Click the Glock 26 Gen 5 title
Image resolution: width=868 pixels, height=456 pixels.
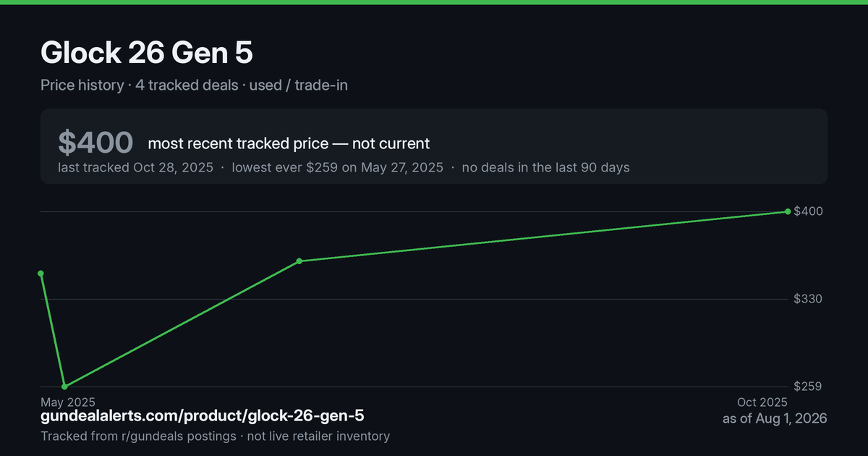coord(147,53)
